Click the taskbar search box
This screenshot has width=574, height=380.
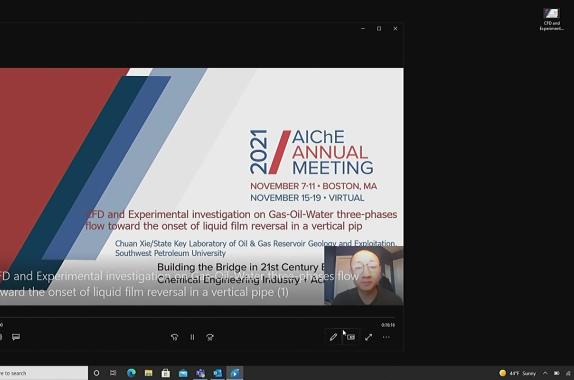(x=43, y=373)
